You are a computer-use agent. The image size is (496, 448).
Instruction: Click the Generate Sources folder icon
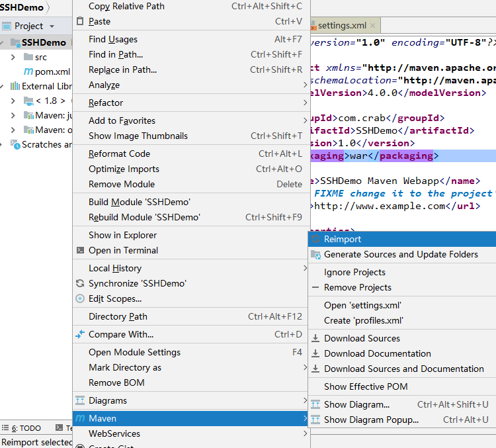pyautogui.click(x=315, y=254)
